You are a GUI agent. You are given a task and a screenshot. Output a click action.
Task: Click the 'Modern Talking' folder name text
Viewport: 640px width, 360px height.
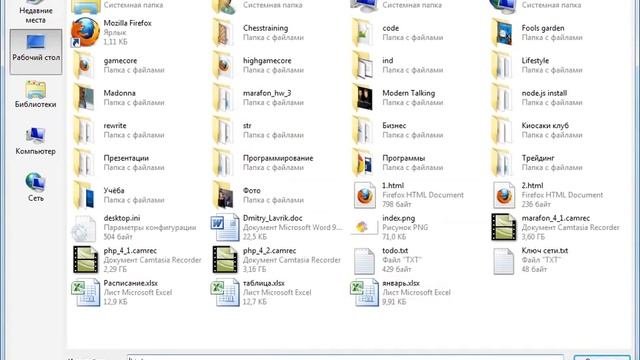408,93
